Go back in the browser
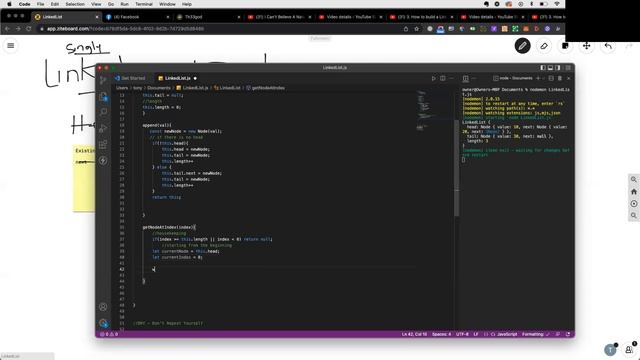The width and height of the screenshot is (640, 360). [7, 29]
